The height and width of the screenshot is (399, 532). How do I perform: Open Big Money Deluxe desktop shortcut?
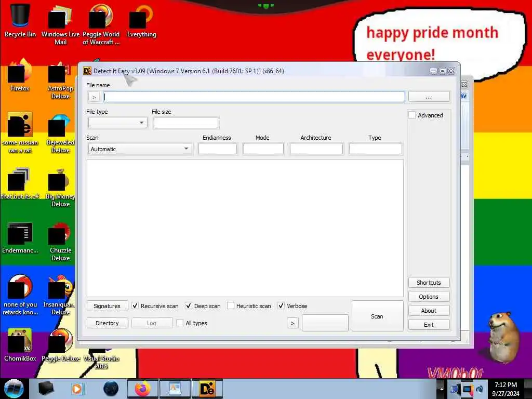(x=60, y=187)
